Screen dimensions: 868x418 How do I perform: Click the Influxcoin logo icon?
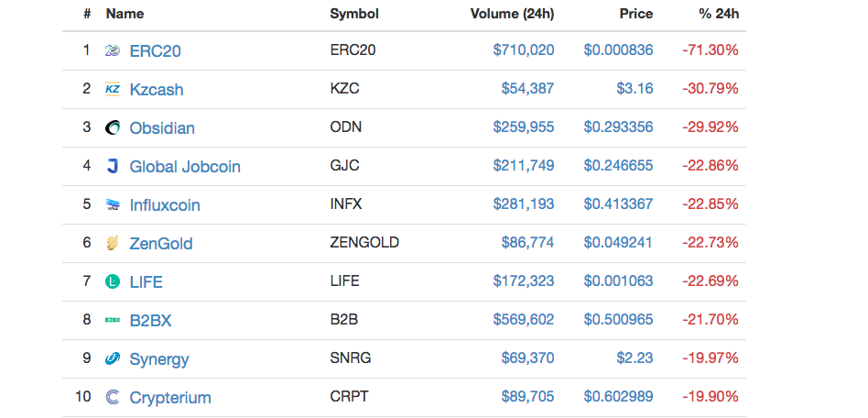coord(113,204)
